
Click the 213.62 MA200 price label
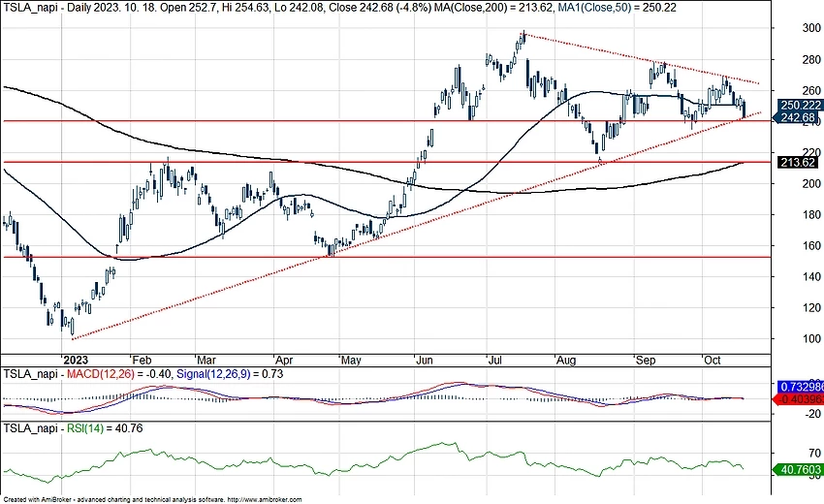click(x=798, y=163)
